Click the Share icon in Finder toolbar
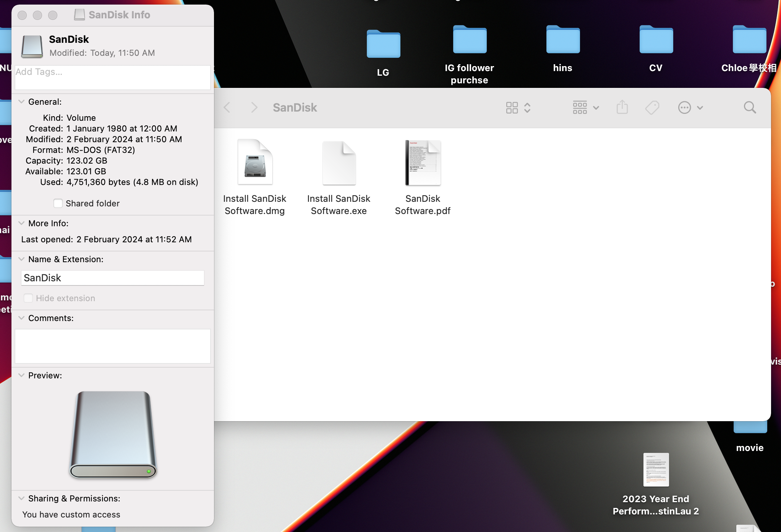 pos(622,107)
